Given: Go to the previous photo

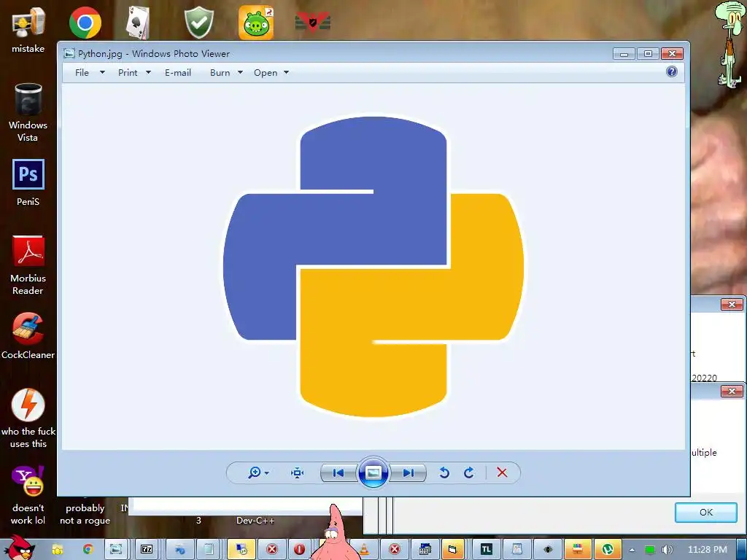Looking at the screenshot, I should 338,472.
